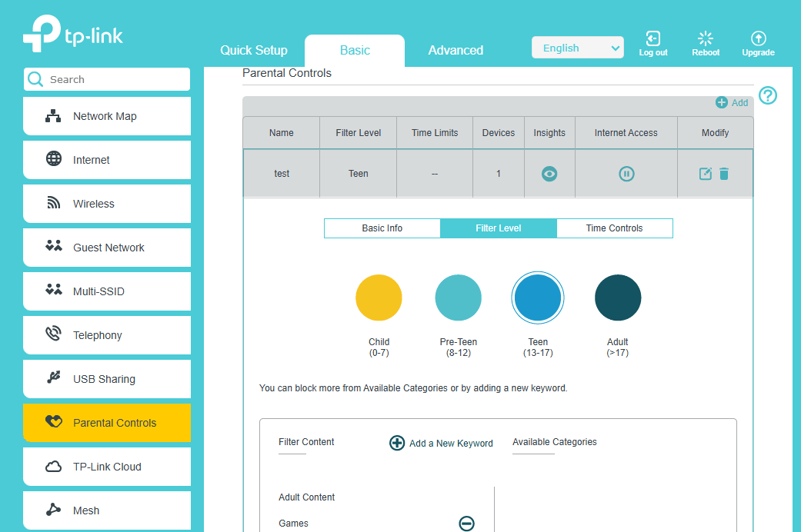801x532 pixels.
Task: Open the help question mark icon
Action: (768, 95)
